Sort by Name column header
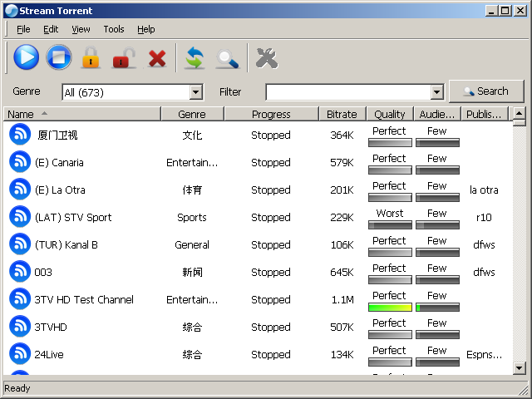The height and width of the screenshot is (399, 532). point(81,114)
